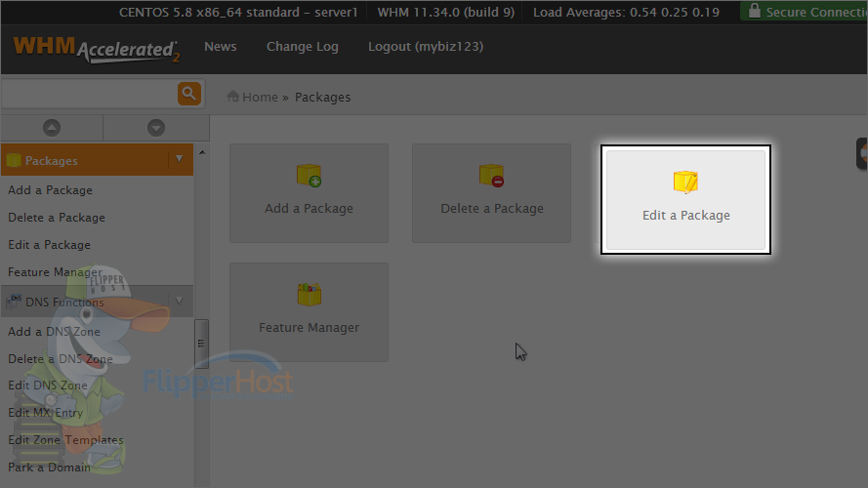Open Edit DNS Zone sidebar link
The height and width of the screenshot is (488, 868).
point(48,386)
